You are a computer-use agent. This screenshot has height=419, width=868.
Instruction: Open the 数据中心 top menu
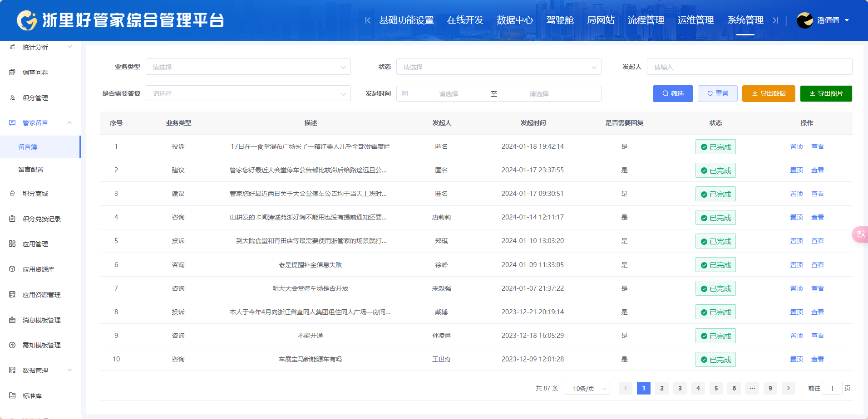515,20
